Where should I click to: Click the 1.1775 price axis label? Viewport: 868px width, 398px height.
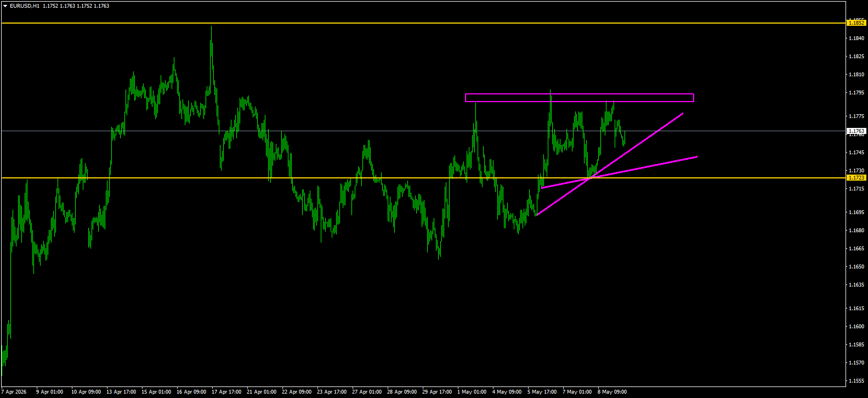858,116
